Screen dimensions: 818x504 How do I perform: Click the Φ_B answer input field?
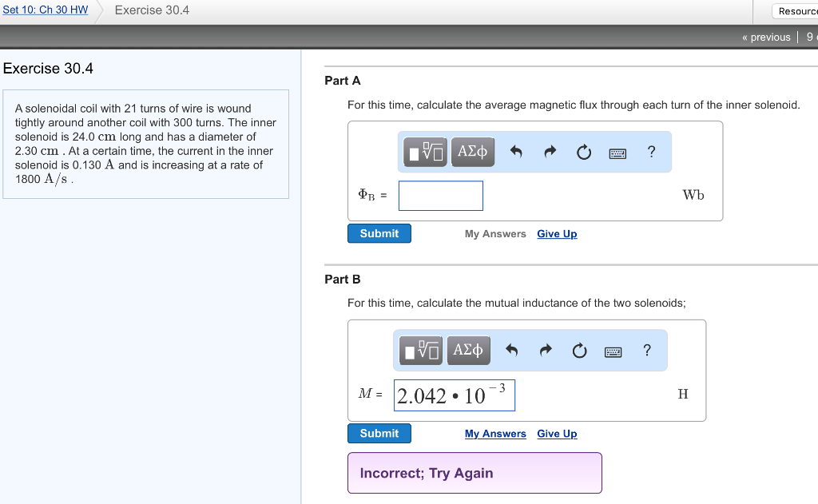[440, 196]
